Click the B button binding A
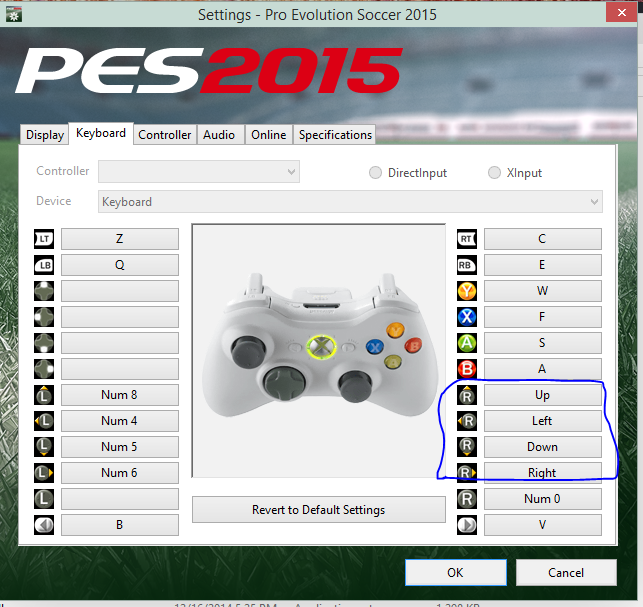Viewport: 643px width, 607px height. [543, 369]
